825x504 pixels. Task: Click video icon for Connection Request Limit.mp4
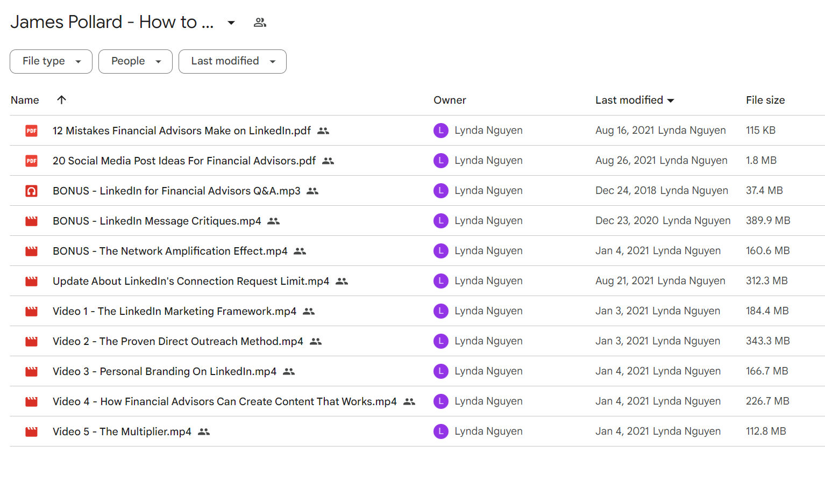(32, 281)
